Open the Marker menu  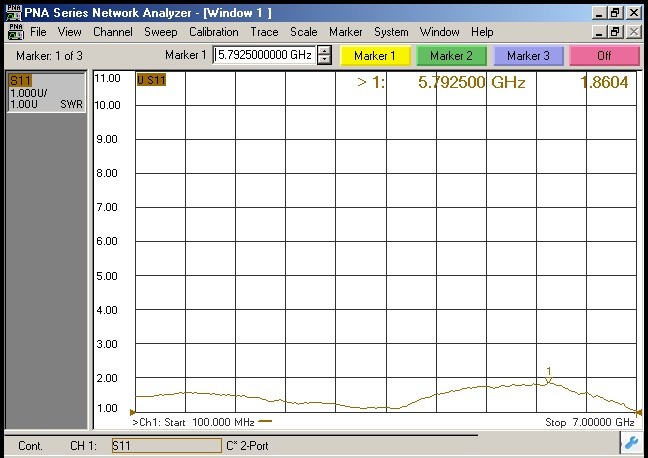pyautogui.click(x=345, y=32)
